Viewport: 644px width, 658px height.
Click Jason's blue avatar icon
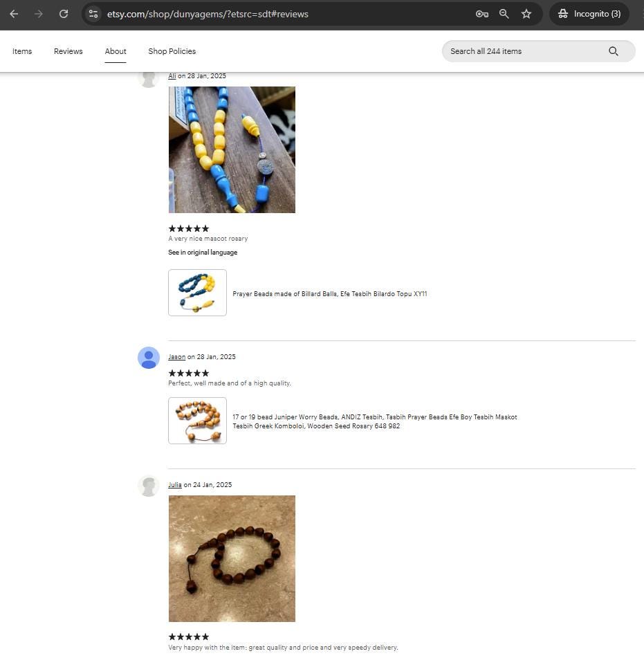149,358
